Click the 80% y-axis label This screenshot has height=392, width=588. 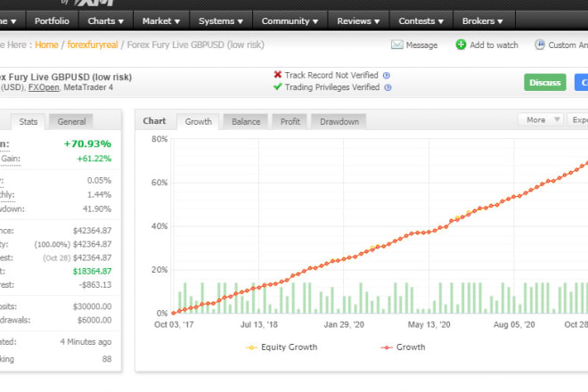pos(159,139)
